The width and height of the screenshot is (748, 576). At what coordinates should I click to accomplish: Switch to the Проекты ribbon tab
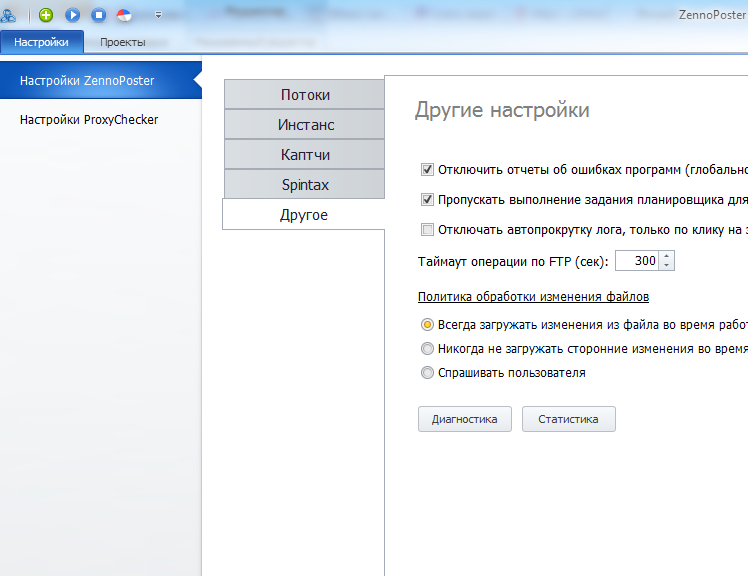tap(123, 42)
